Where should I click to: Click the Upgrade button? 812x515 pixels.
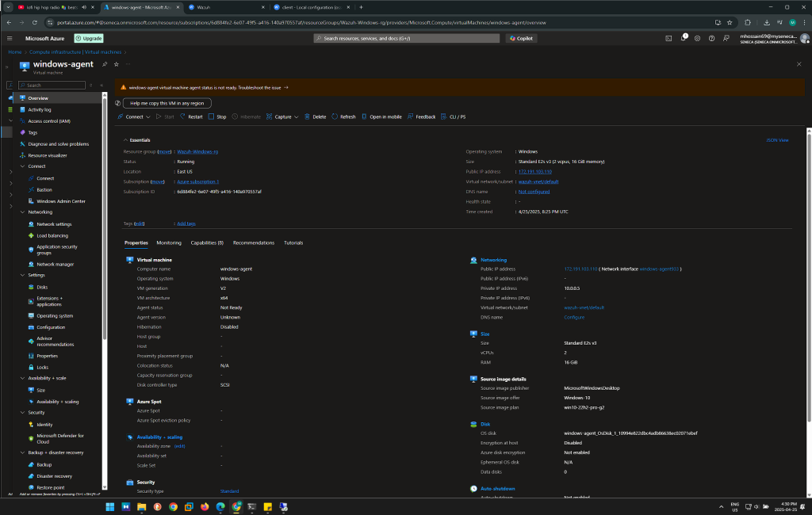pos(89,38)
